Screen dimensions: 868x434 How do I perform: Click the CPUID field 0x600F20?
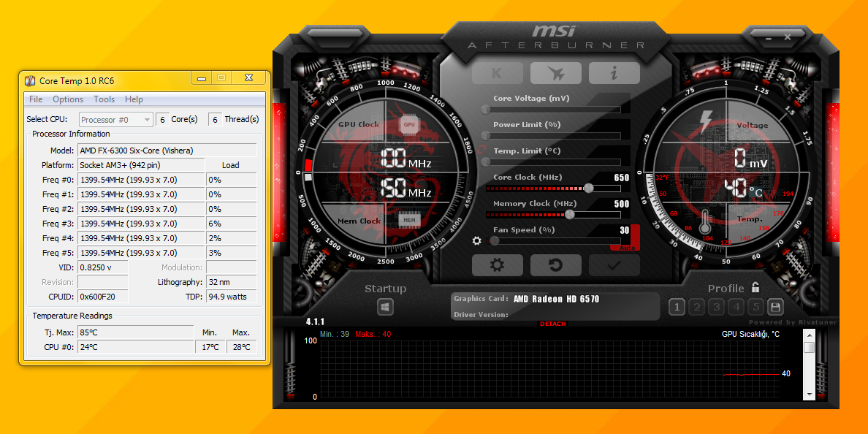(x=103, y=296)
